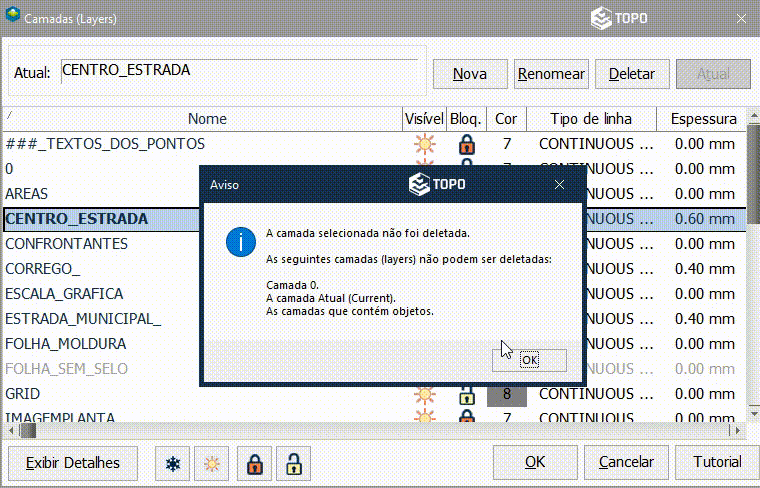
Task: Click the Exibir Detalhes button
Action: click(x=73, y=463)
